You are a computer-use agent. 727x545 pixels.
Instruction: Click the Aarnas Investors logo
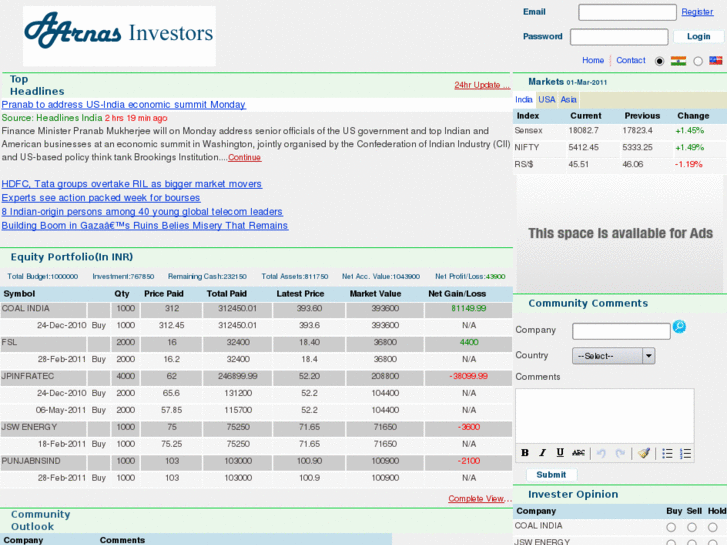pyautogui.click(x=119, y=36)
